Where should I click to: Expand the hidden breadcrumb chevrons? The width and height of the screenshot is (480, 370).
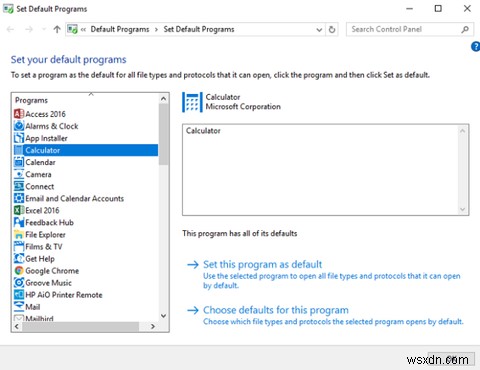pos(83,30)
